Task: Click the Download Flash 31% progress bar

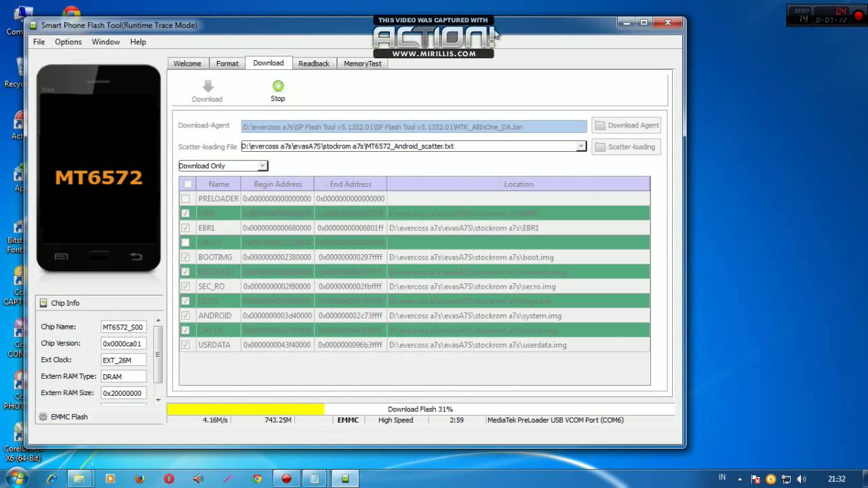Action: pos(420,409)
